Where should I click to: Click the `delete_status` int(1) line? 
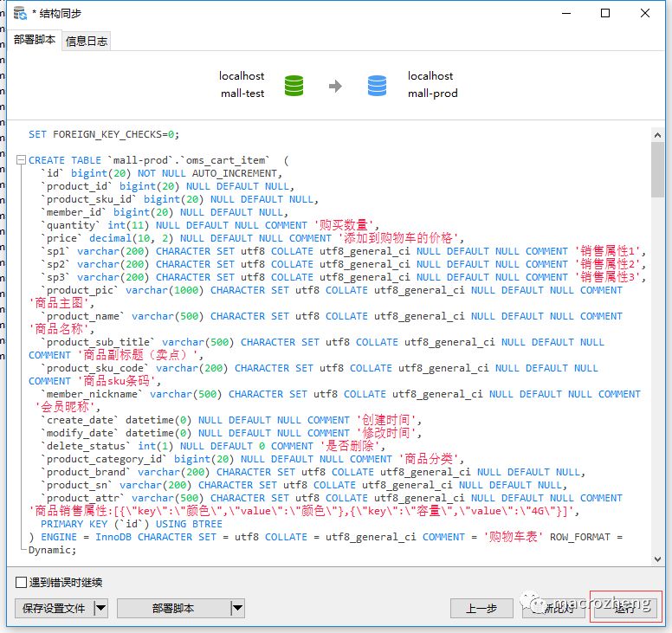213,446
